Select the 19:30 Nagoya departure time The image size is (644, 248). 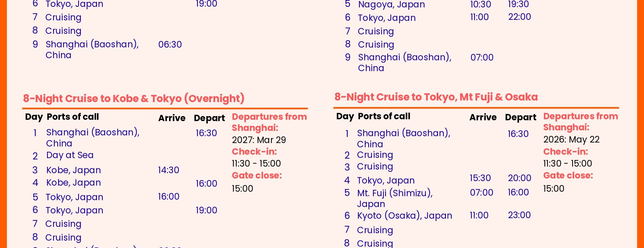[x=518, y=4]
